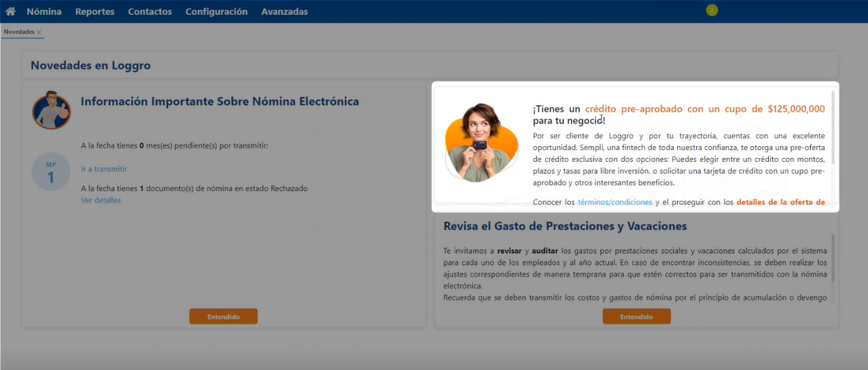Open the términos/condiciones link

pyautogui.click(x=615, y=202)
